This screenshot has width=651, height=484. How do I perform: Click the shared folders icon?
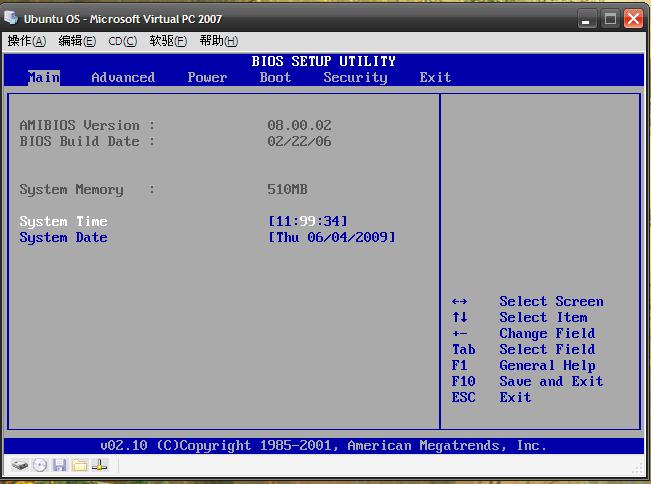(x=79, y=465)
